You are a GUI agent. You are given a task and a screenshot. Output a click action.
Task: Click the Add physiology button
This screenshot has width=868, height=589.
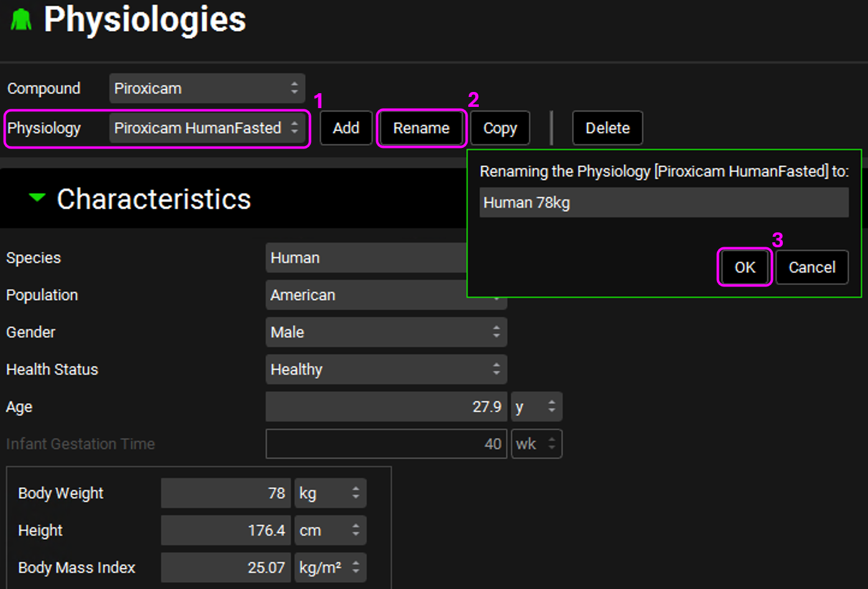tap(346, 128)
